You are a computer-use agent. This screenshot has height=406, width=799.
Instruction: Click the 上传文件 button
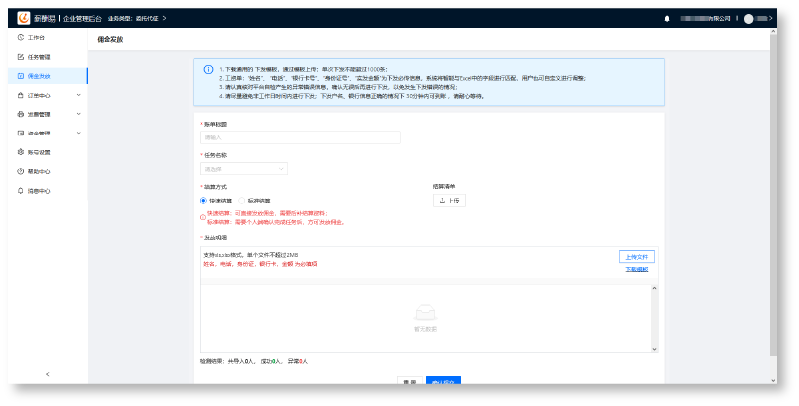(x=636, y=256)
